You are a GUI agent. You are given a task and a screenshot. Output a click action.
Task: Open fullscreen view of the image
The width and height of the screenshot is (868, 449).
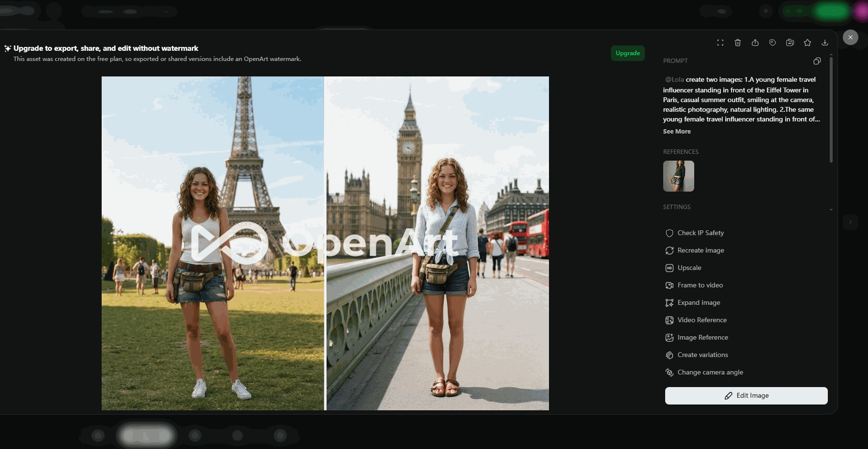pos(720,43)
